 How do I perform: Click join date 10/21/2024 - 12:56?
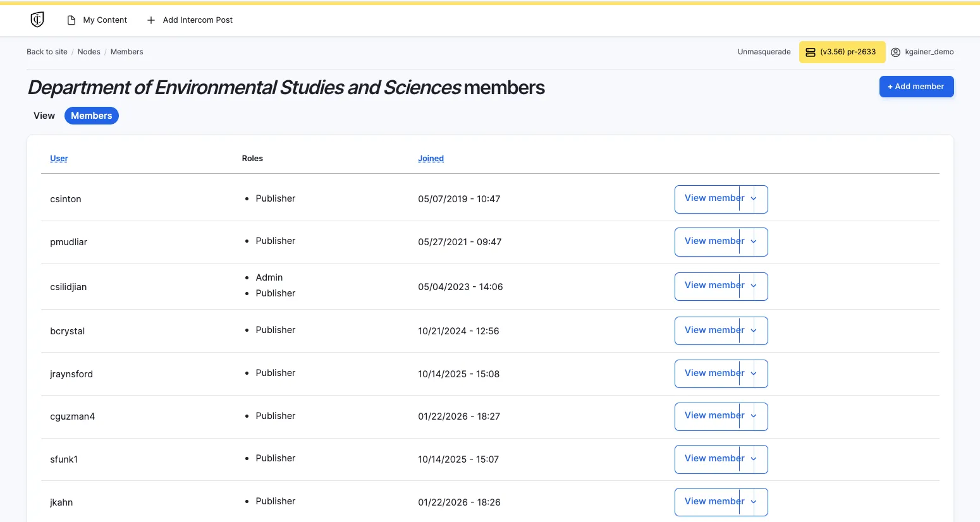[458, 331]
